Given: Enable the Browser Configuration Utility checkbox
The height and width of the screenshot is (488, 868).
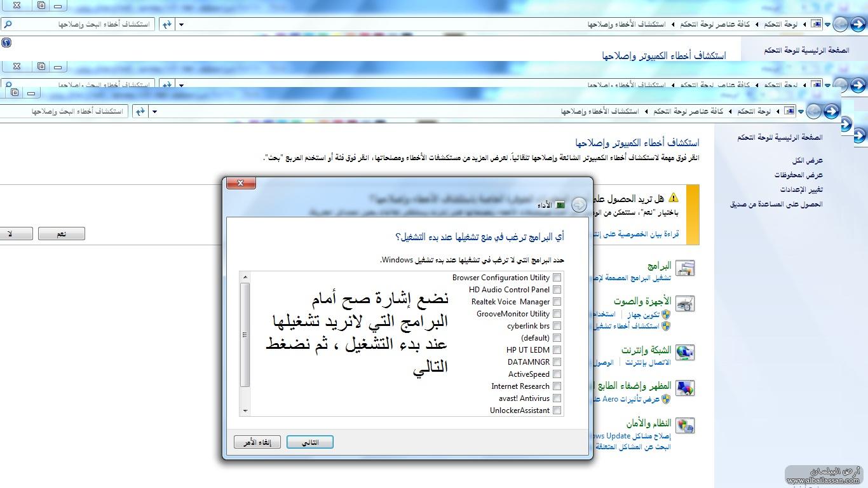Looking at the screenshot, I should click(x=557, y=278).
